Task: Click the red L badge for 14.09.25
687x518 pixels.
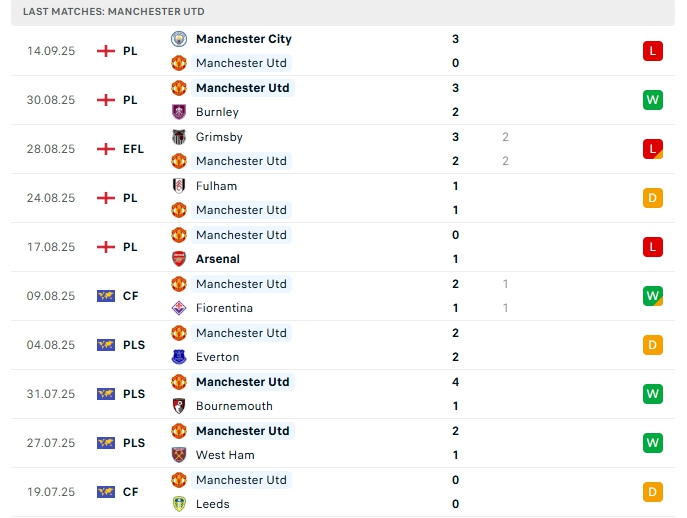Action: click(x=653, y=51)
